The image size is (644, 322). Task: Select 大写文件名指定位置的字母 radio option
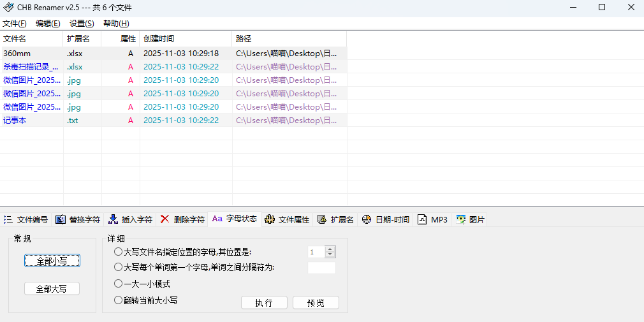(x=118, y=252)
